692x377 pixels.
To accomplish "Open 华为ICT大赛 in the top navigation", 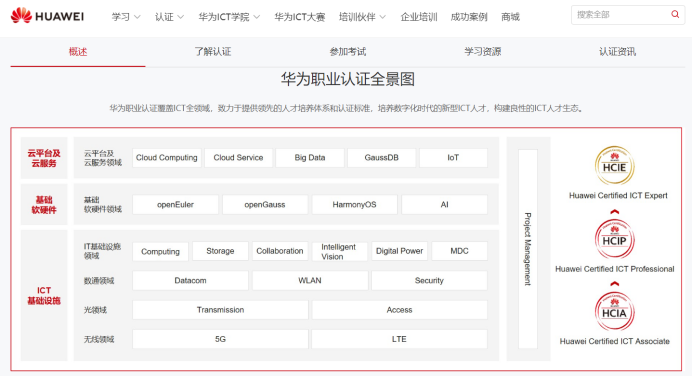I will click(x=300, y=17).
